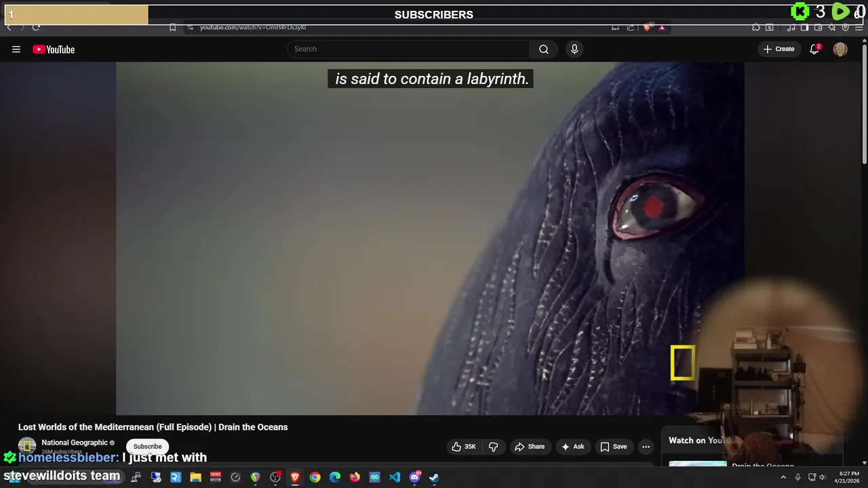Click the Create button
Viewport: 868px width, 488px height.
tap(778, 49)
